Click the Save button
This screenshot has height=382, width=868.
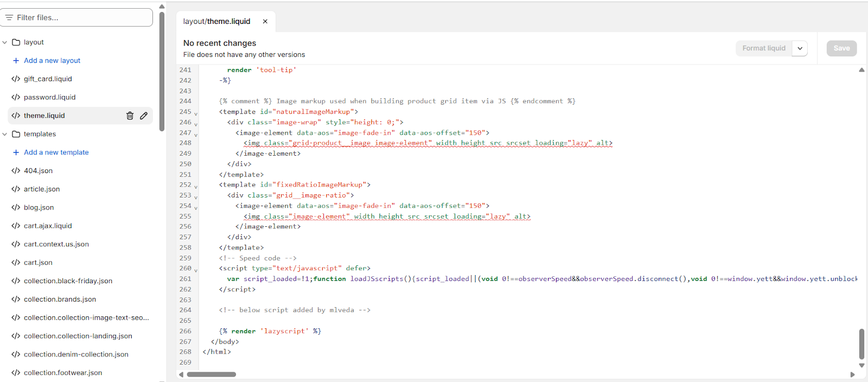pyautogui.click(x=841, y=48)
